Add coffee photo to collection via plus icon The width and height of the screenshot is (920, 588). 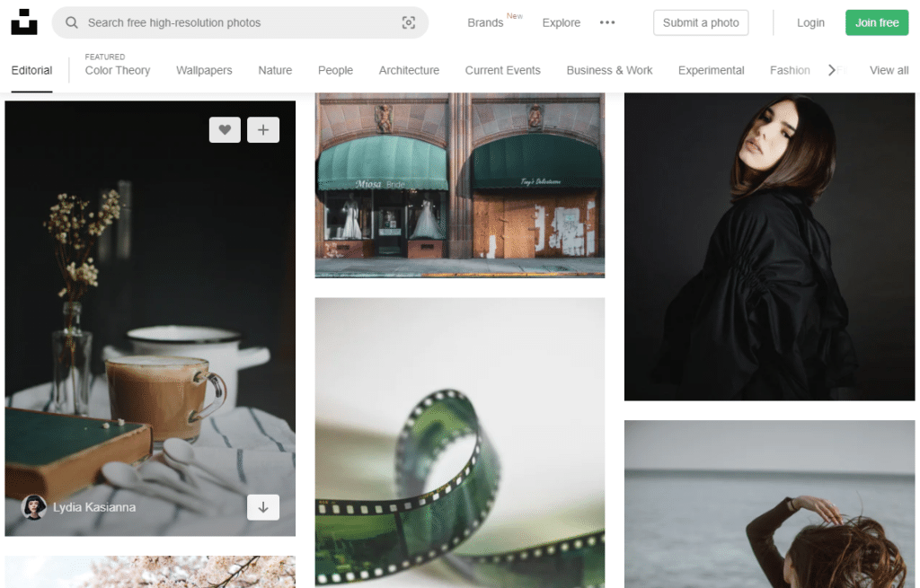(262, 129)
